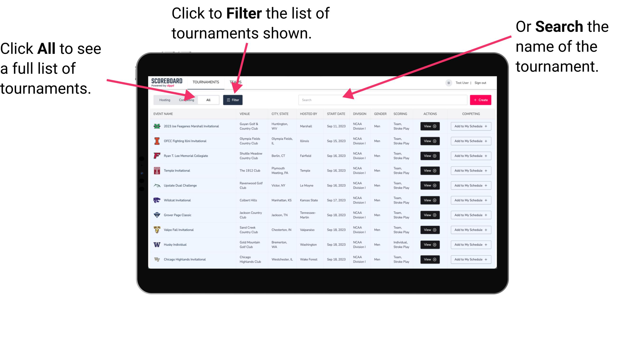Select the Hosting toggle tab
The image size is (644, 346).
coord(163,100)
